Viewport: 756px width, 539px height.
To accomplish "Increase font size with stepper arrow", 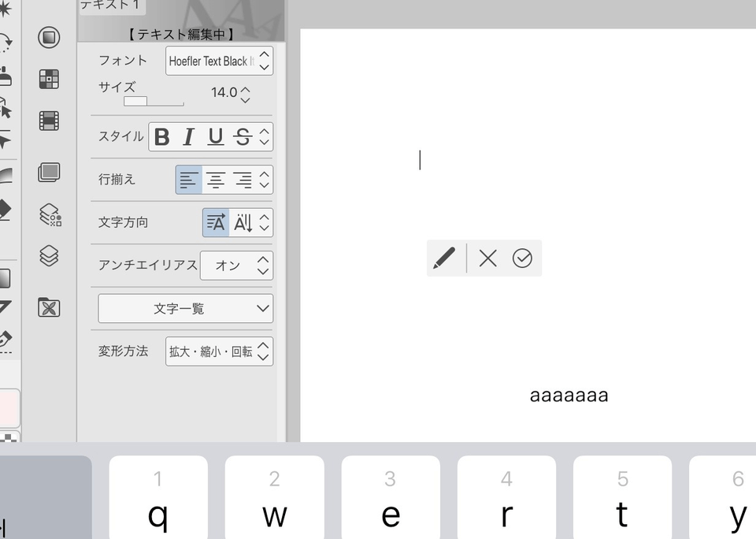I will pyautogui.click(x=246, y=88).
